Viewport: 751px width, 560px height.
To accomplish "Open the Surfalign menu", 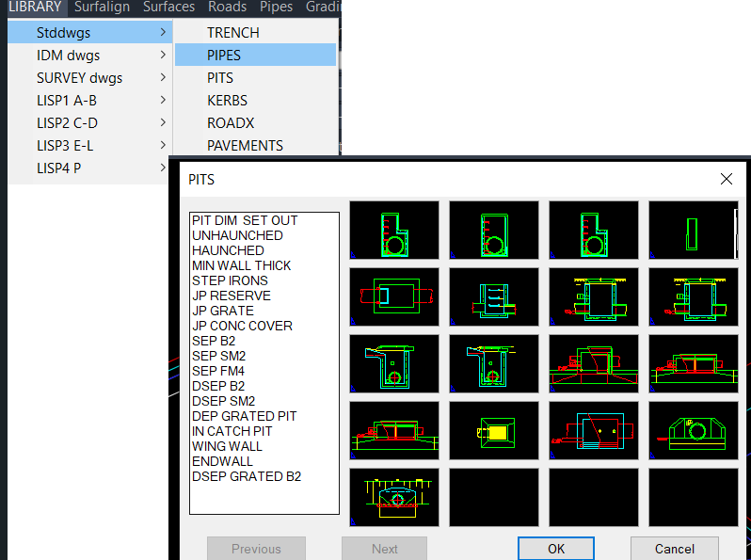I will [x=102, y=7].
